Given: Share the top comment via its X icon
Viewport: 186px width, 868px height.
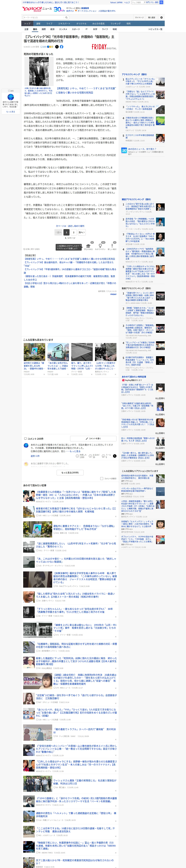Looking at the screenshot, I should click(115, 456).
